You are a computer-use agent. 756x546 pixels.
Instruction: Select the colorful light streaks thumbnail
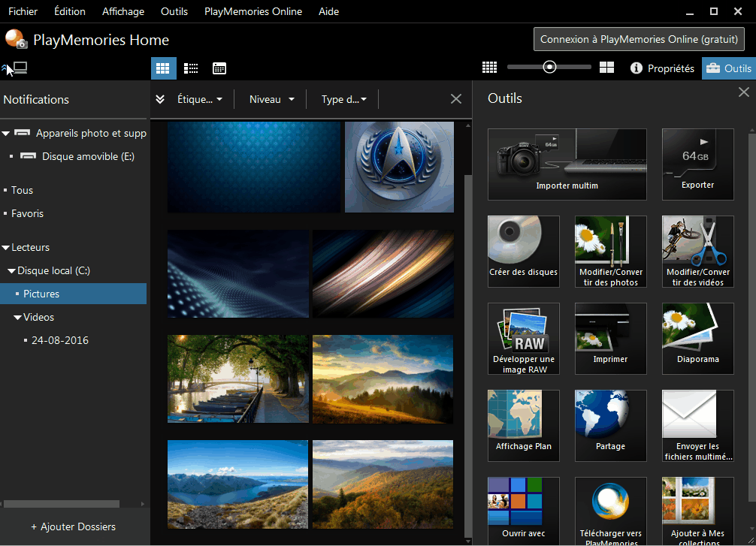(383, 273)
